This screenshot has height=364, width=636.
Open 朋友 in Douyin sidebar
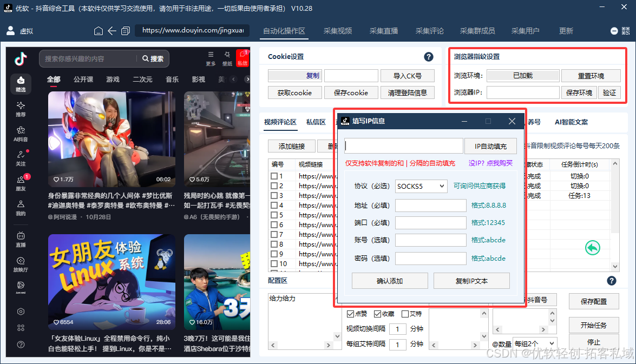(21, 183)
